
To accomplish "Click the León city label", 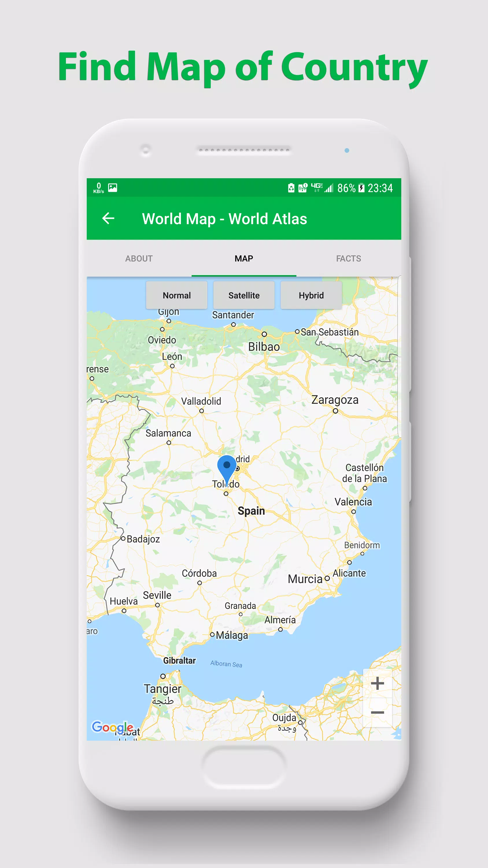I will (x=172, y=356).
